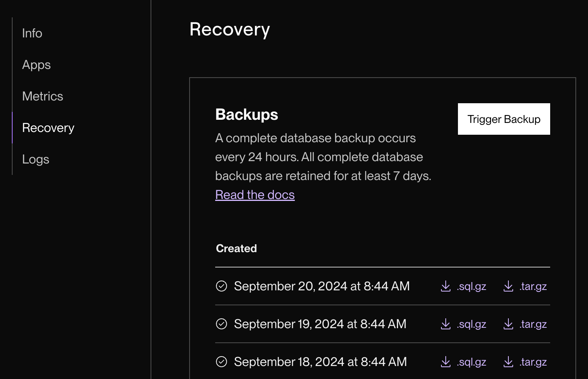Click the download icon for September 20 .tar.gz backup
This screenshot has width=588, height=379.
pos(508,286)
